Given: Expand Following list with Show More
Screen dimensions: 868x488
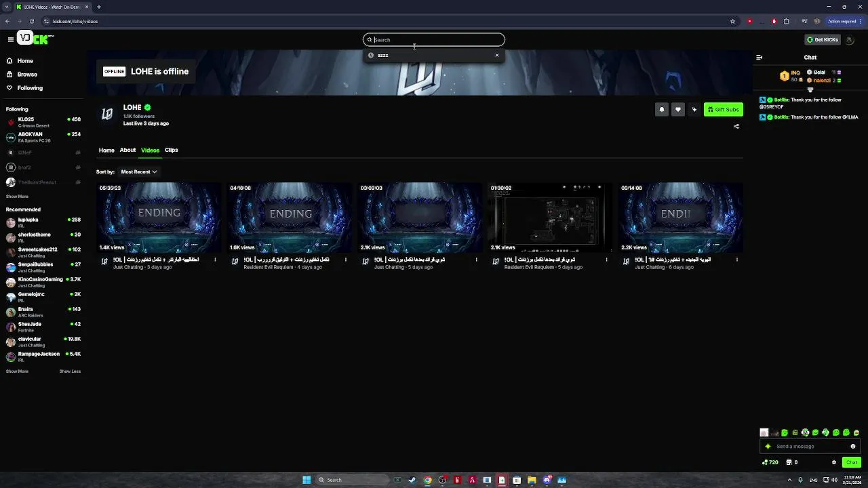Looking at the screenshot, I should [x=17, y=197].
